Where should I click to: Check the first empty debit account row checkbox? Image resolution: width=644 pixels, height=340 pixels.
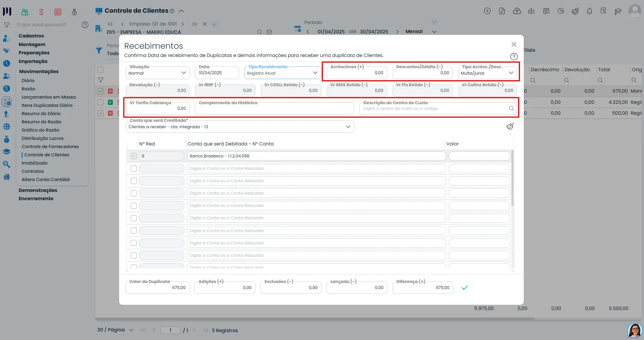click(x=134, y=168)
